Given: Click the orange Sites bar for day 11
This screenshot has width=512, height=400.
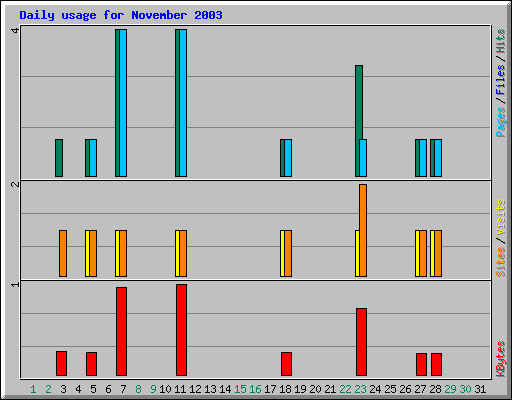Looking at the screenshot, I should point(183,253).
